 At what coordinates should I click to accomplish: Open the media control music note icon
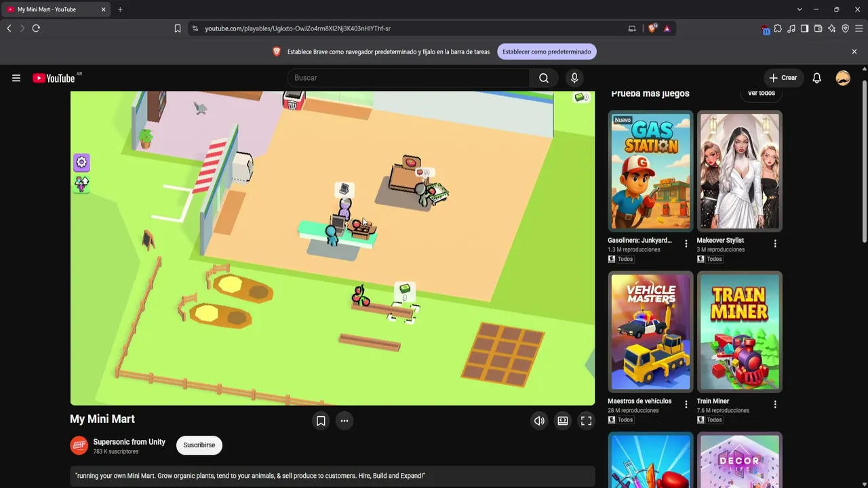(x=791, y=28)
